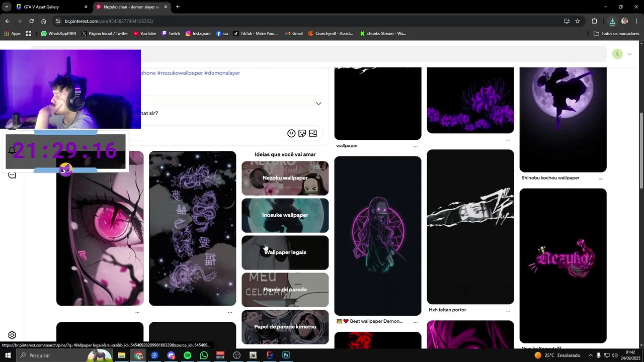Open more options for Shinobu kochou wallpaper
Viewport: 644px width, 362px height.
[600, 178]
